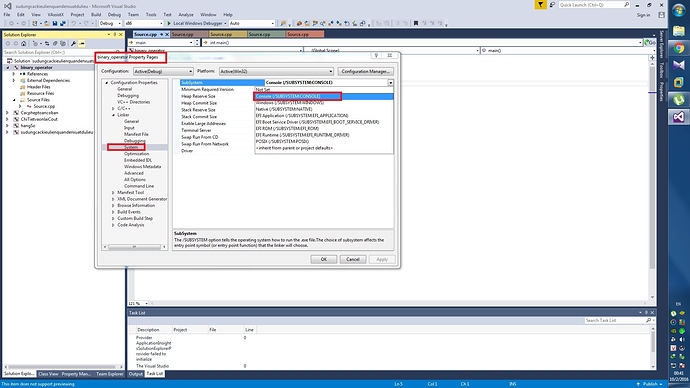This screenshot has height=388, width=690.
Task: Switch to the Class View tab
Action: (48, 373)
